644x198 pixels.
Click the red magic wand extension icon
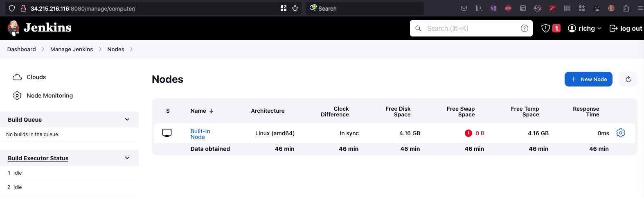tap(552, 8)
